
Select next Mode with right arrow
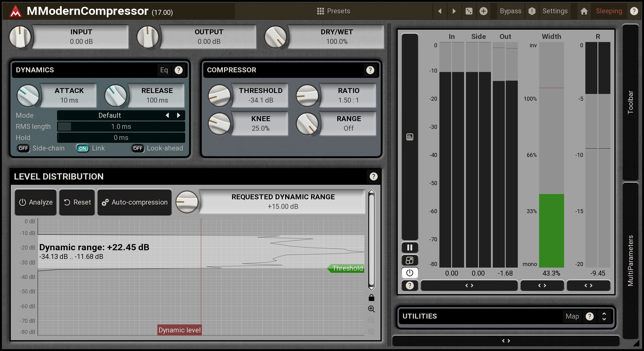tap(178, 115)
